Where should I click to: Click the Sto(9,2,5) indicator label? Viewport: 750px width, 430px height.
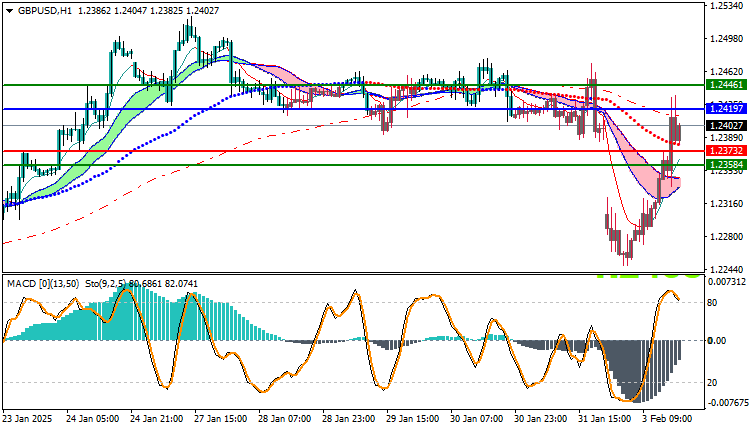click(106, 284)
